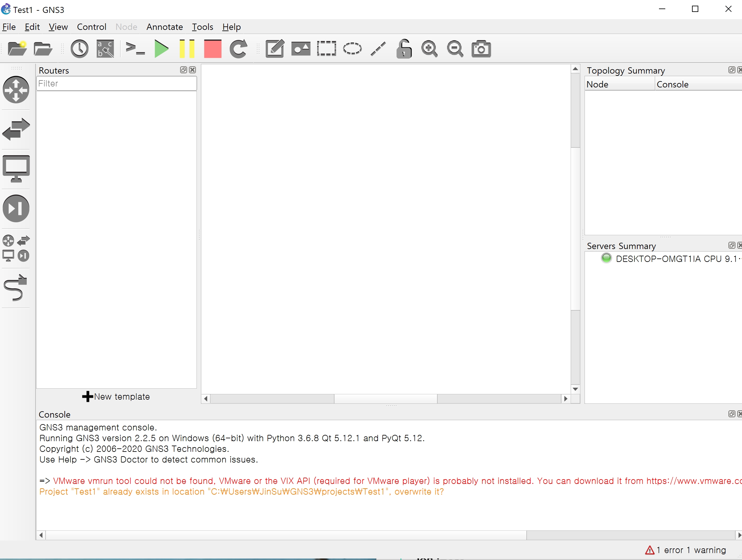This screenshot has width=742, height=560.
Task: Click the New template button
Action: pyautogui.click(x=116, y=396)
